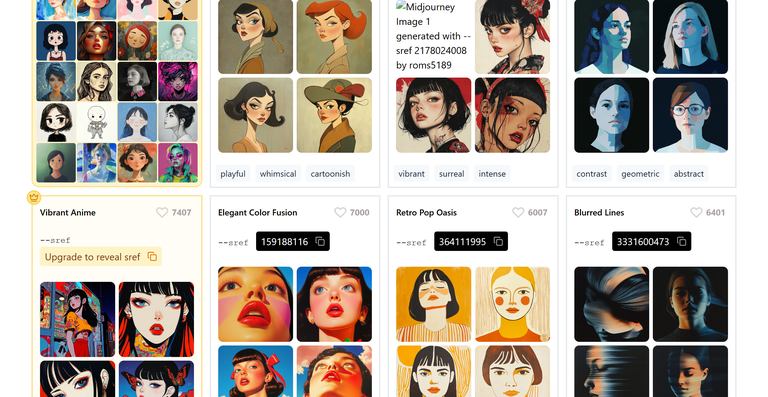Image resolution: width=768 pixels, height=397 pixels.
Task: Open the red-haired cartoon woman thumbnail
Action: [334, 37]
